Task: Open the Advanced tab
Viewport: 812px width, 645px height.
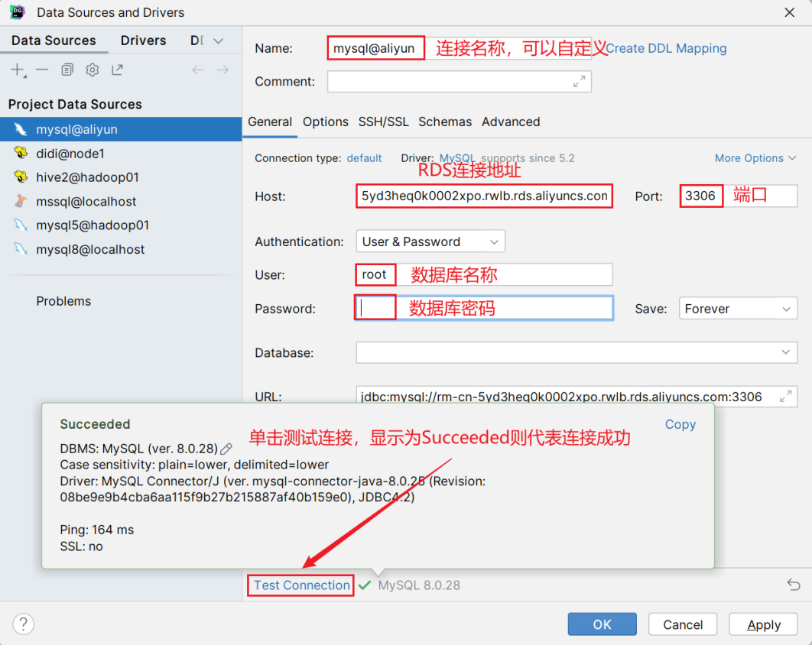Action: coord(511,122)
